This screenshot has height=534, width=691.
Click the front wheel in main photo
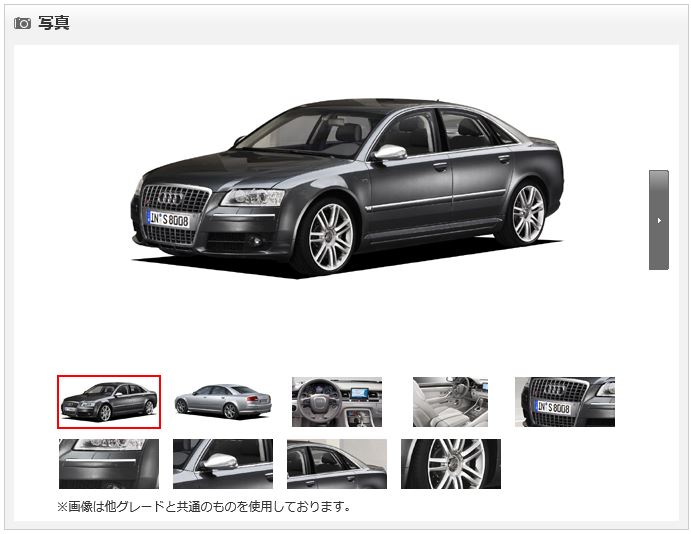tap(329, 237)
